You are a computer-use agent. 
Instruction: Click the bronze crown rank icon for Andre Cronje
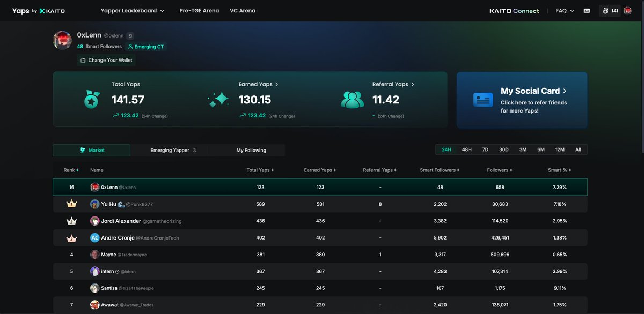71,237
